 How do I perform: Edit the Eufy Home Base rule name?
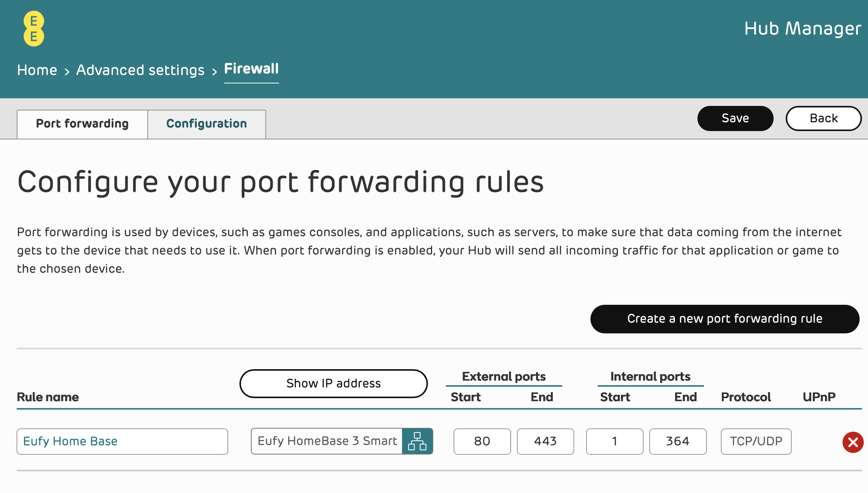[122, 442]
